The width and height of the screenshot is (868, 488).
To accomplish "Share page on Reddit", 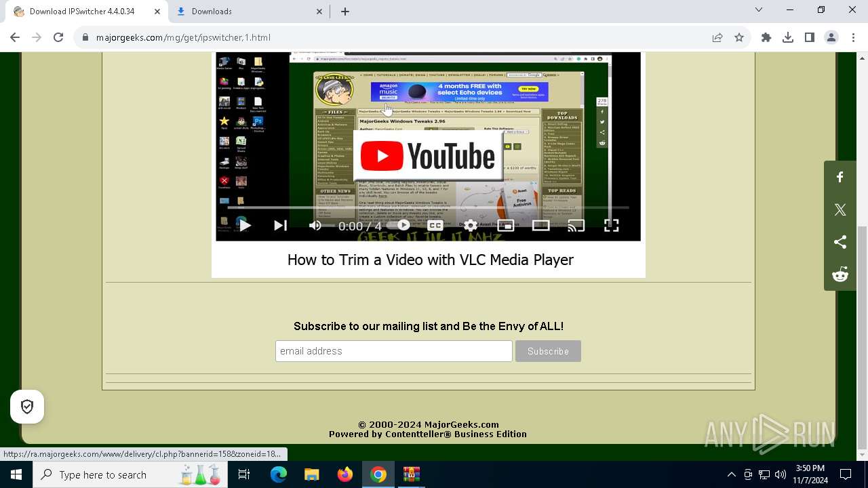I will pyautogui.click(x=840, y=274).
